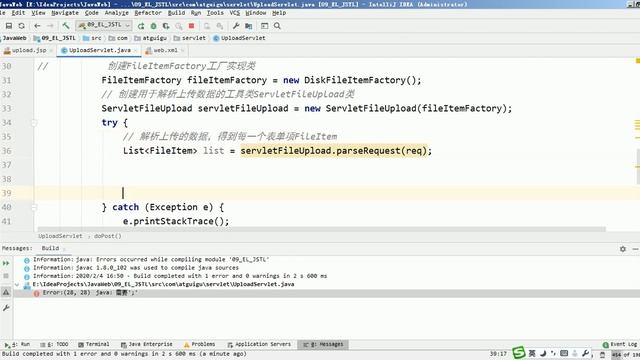Open the Run menu
Image resolution: width=640 pixels, height=360 pixels.
(196, 13)
